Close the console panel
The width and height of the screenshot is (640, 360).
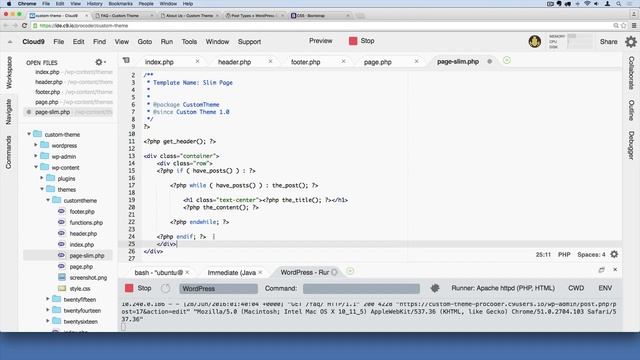tap(615, 270)
